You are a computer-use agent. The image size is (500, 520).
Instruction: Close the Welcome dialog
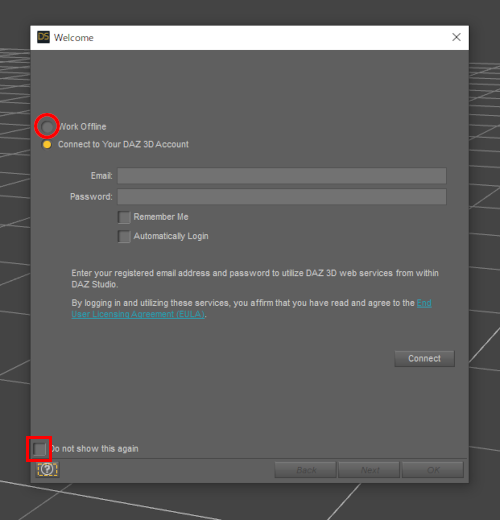point(456,37)
